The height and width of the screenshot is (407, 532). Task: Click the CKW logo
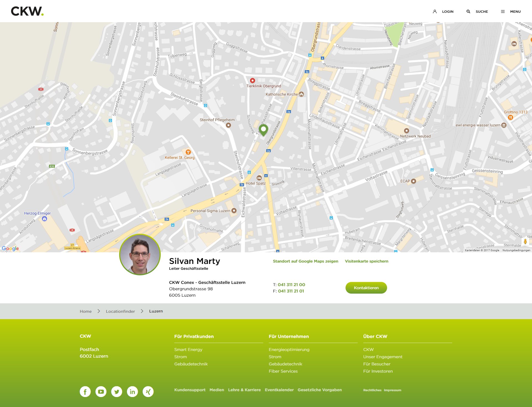pyautogui.click(x=27, y=11)
